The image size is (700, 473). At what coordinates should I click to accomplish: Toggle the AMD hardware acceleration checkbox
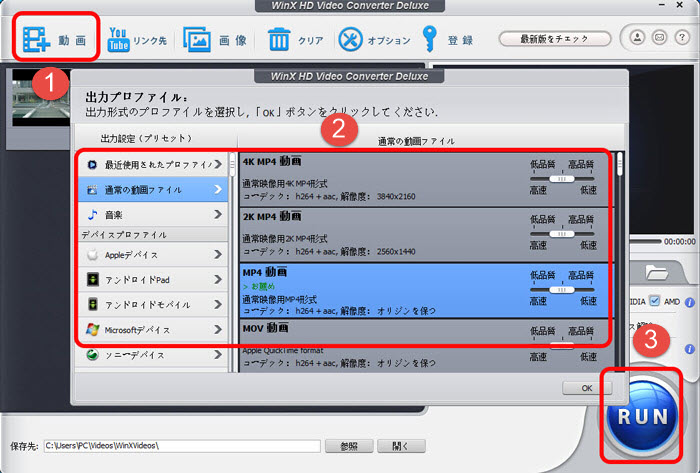(x=654, y=301)
